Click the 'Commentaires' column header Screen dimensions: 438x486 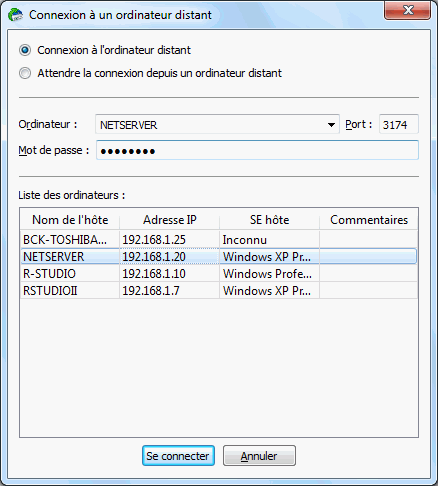(x=369, y=220)
